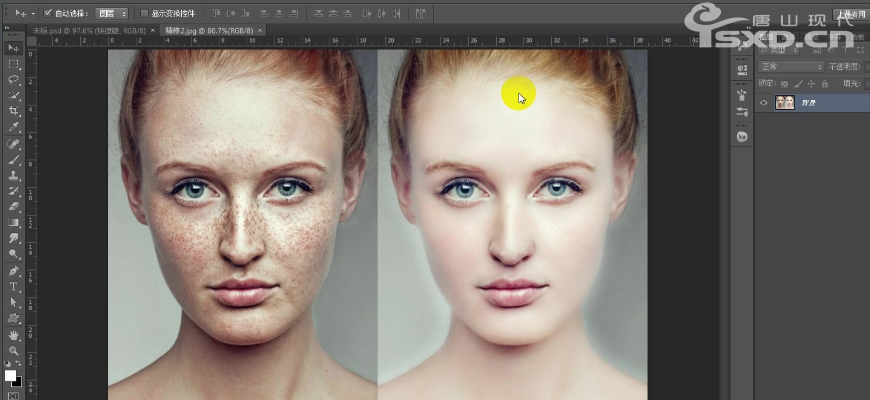Switch to the 精修2.jpg document tab
The width and height of the screenshot is (870, 400).
(x=205, y=31)
